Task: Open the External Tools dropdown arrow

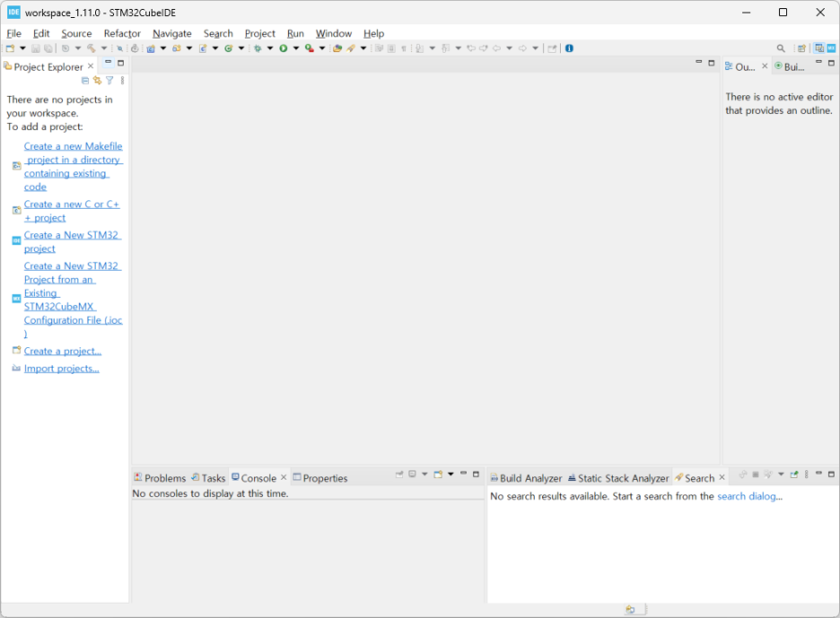Action: [x=322, y=48]
